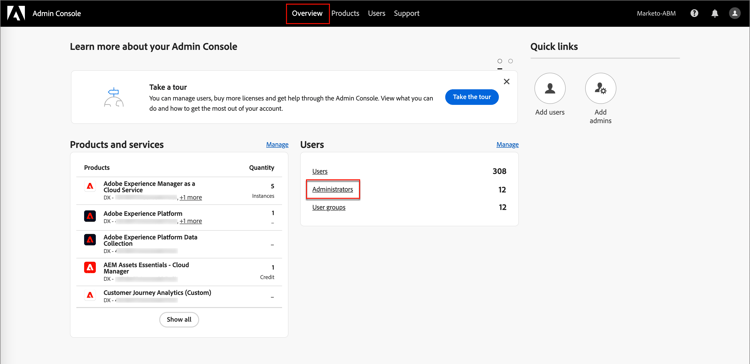
Task: Open the Users tab in top navigation
Action: 376,13
